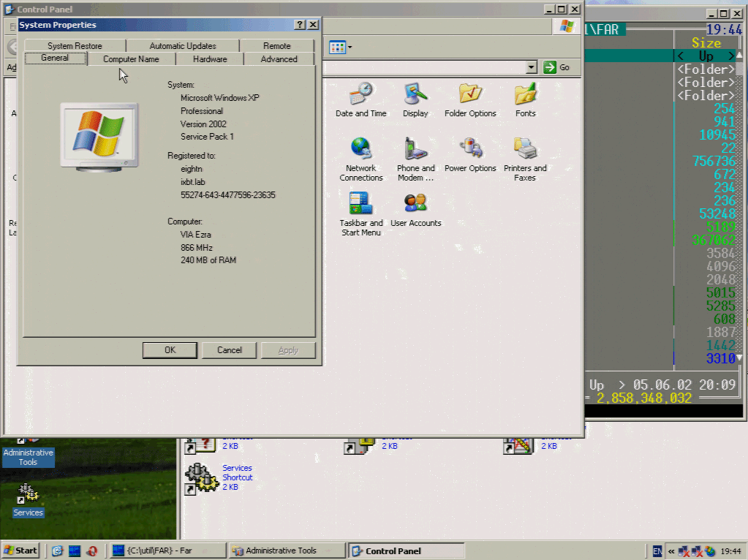
Task: Open the Display applet
Action: point(415,99)
